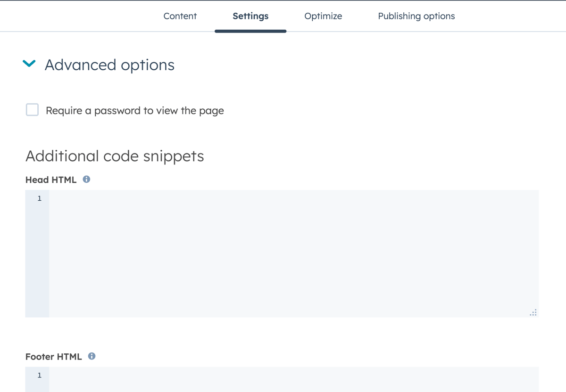Open the tooltip next to Footer HTML label
This screenshot has height=392, width=566.
(x=92, y=356)
